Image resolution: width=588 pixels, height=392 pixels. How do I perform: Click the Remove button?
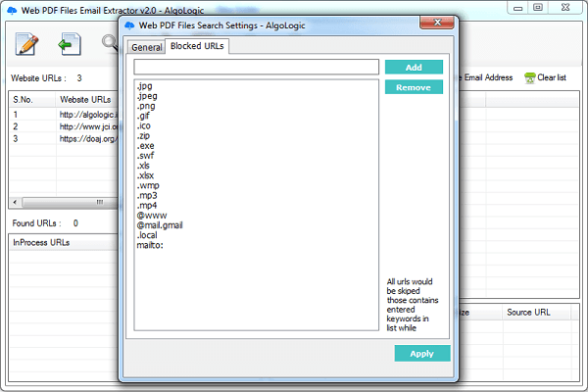point(414,87)
